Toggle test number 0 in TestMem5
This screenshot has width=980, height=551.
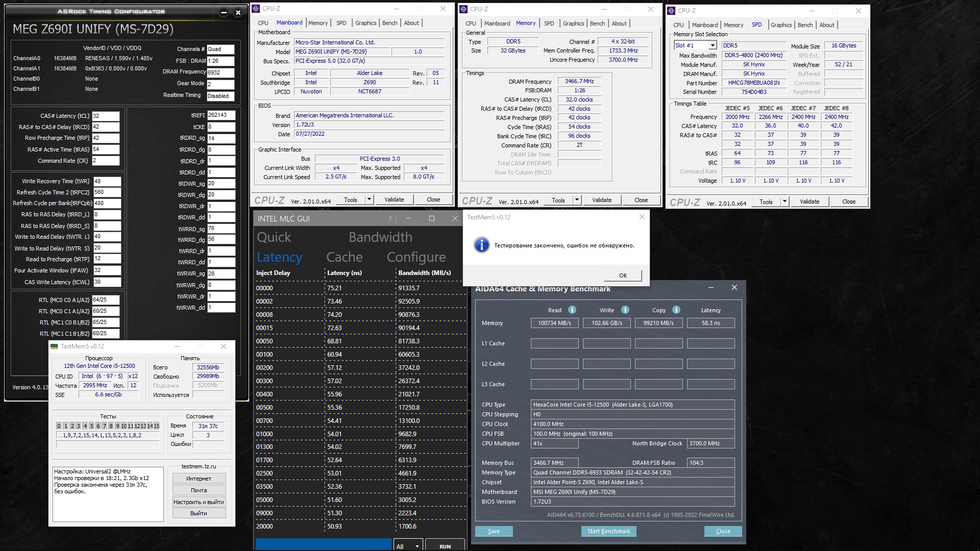[x=59, y=426]
